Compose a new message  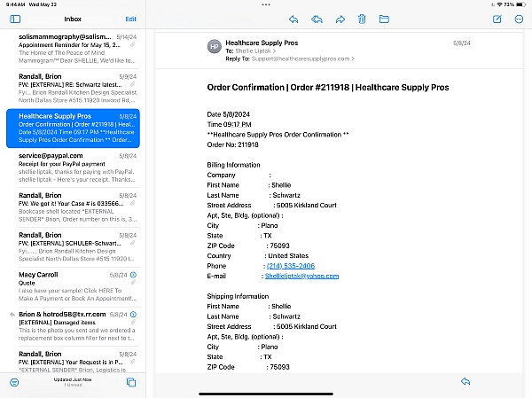pos(497,19)
